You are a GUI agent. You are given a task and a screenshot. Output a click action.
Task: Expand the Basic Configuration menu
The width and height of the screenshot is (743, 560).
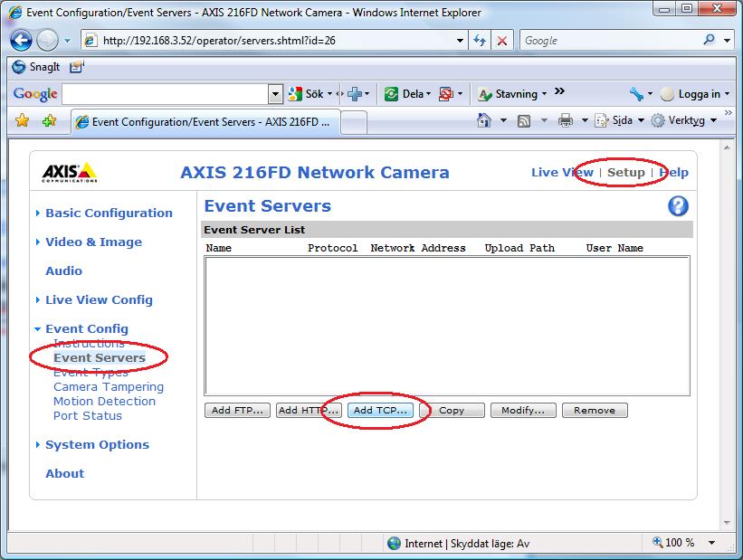(109, 214)
